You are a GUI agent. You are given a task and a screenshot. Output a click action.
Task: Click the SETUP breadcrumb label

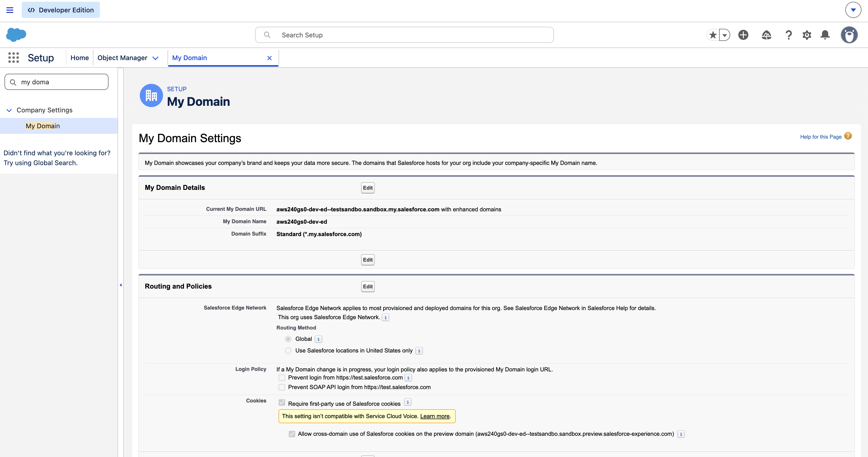tap(177, 89)
